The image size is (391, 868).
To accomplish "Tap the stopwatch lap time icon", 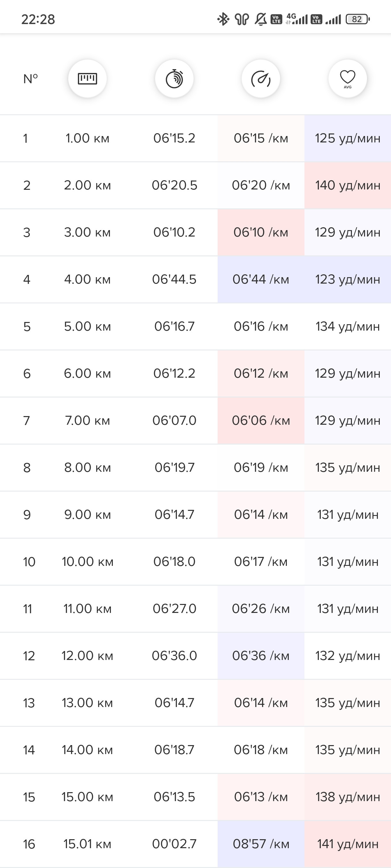I will (174, 79).
